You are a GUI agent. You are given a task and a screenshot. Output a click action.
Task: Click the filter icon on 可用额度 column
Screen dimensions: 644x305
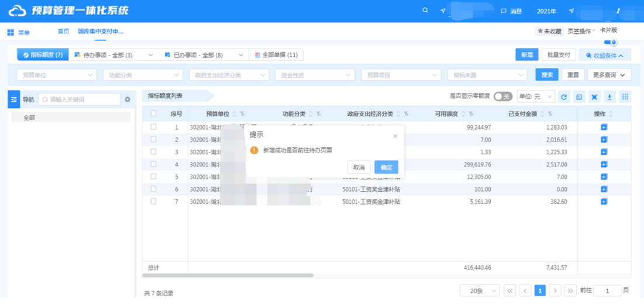coord(471,114)
